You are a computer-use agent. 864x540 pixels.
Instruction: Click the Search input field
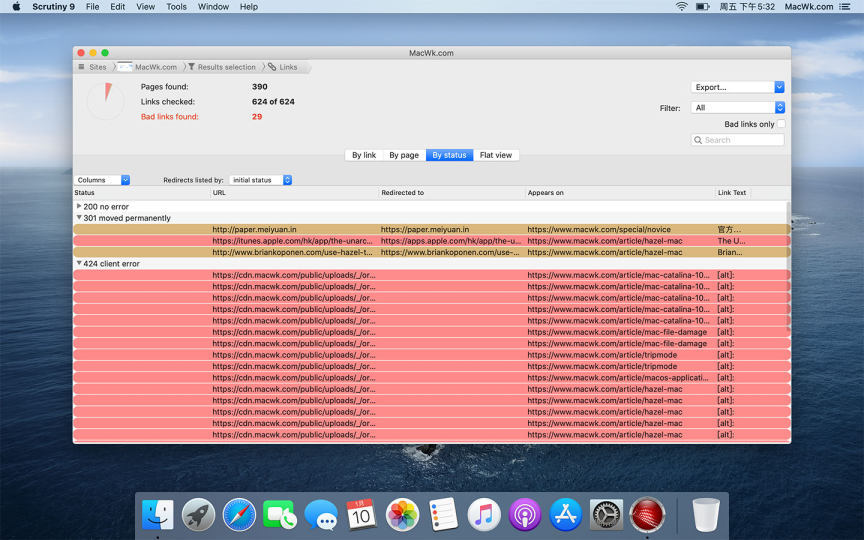(x=737, y=140)
